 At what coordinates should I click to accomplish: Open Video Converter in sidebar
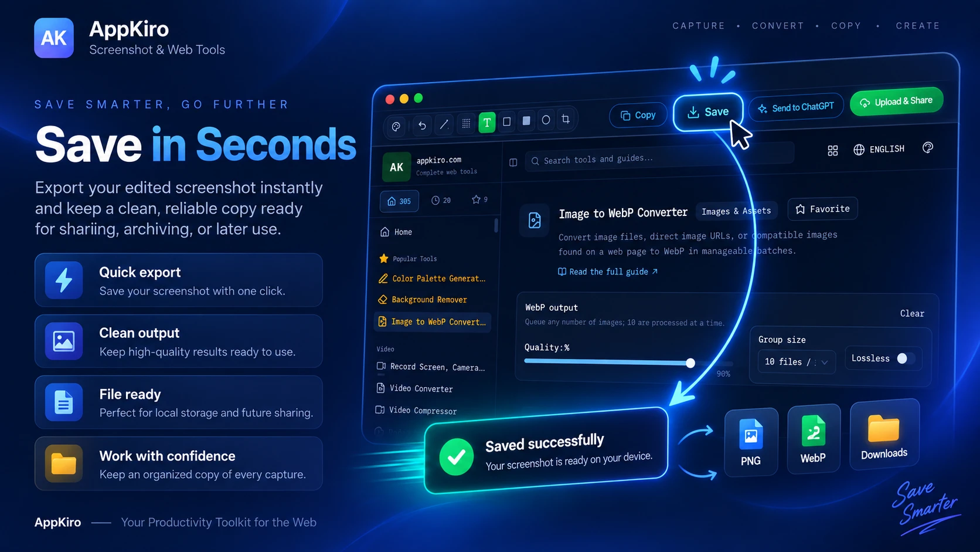pos(414,388)
